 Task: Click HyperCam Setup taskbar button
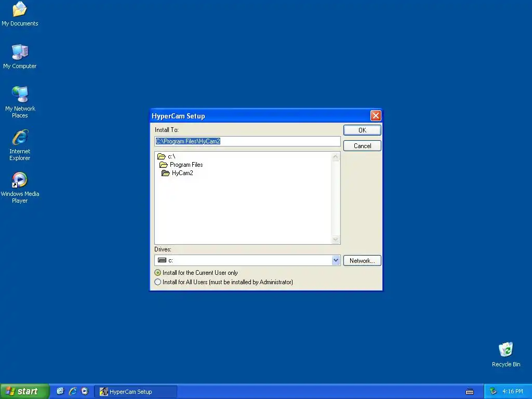click(136, 392)
